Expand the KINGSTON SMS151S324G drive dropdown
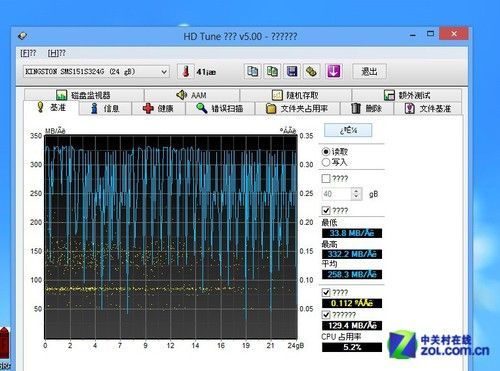 click(163, 72)
